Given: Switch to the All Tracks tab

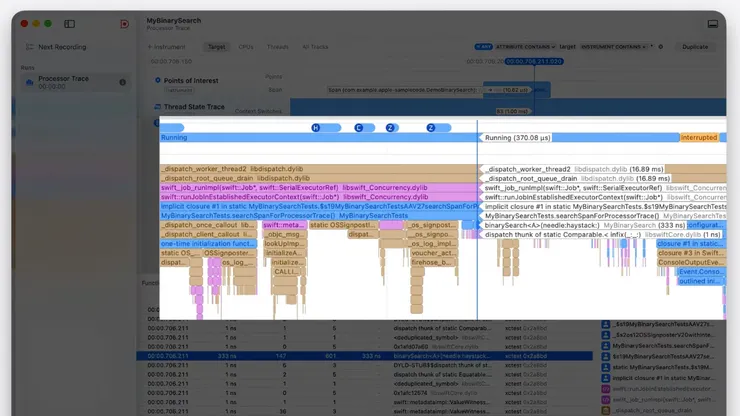Looking at the screenshot, I should point(315,47).
